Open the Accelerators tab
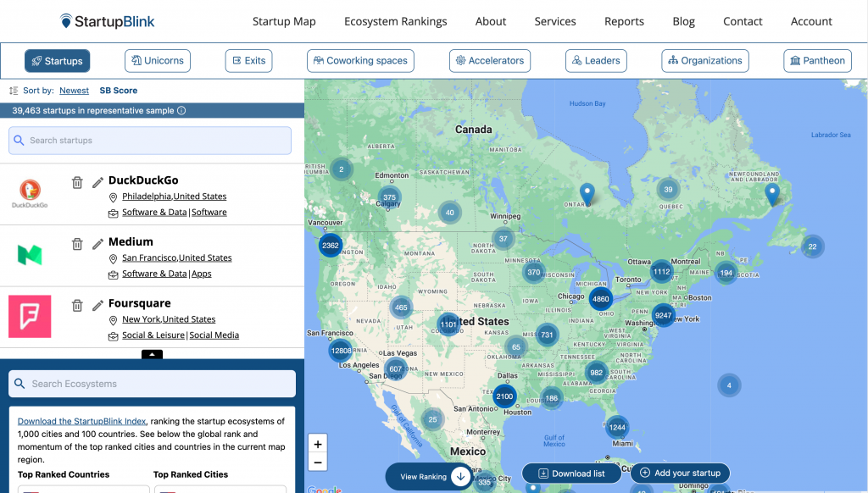Screen dimensions: 868x493 pyautogui.click(x=489, y=61)
